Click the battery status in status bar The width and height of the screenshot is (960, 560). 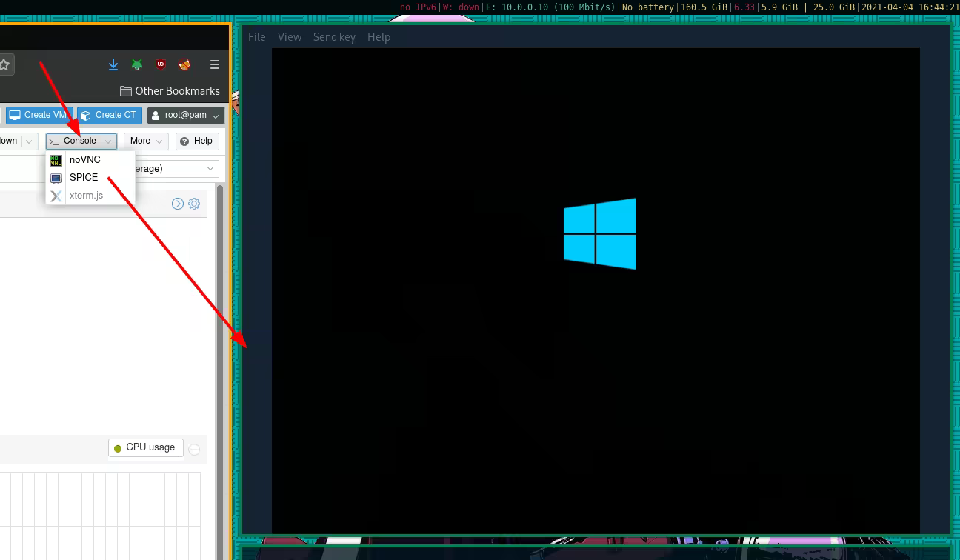(x=648, y=7)
